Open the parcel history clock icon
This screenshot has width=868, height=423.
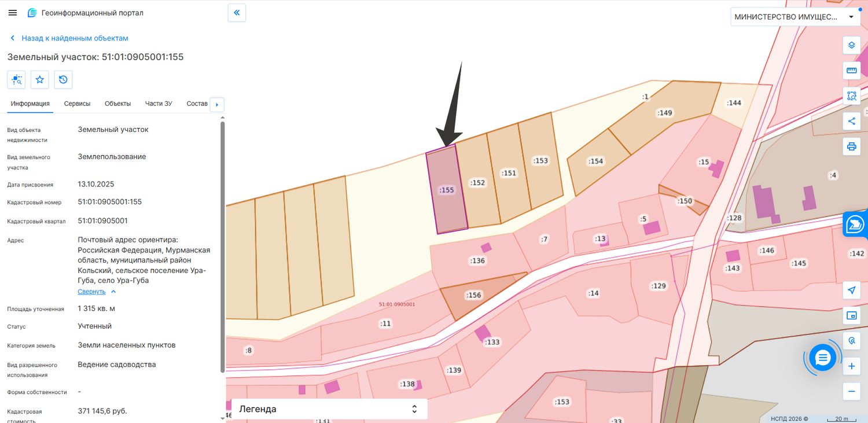(x=63, y=80)
